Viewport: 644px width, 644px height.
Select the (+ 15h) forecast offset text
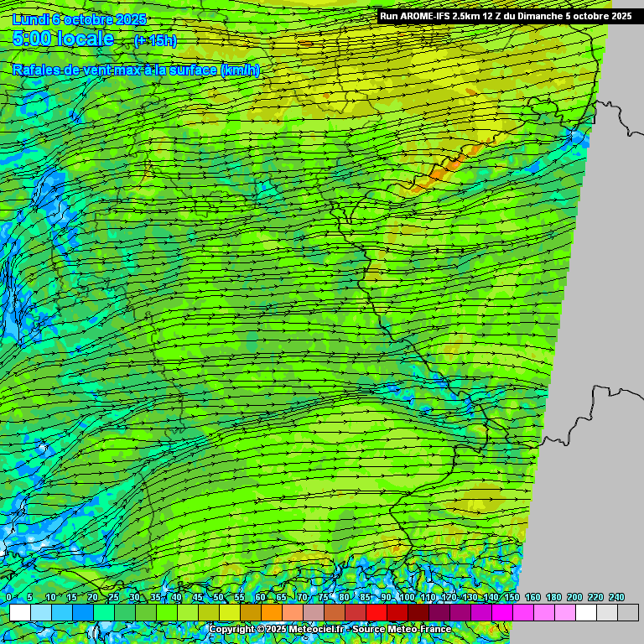[155, 40]
